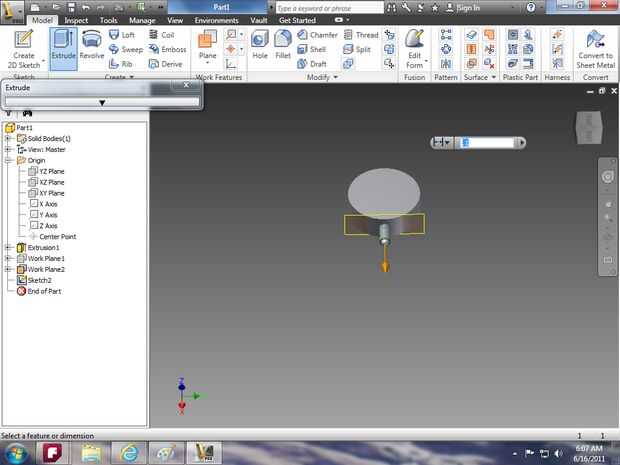Select the Fillet tool
620x465 pixels.
283,45
